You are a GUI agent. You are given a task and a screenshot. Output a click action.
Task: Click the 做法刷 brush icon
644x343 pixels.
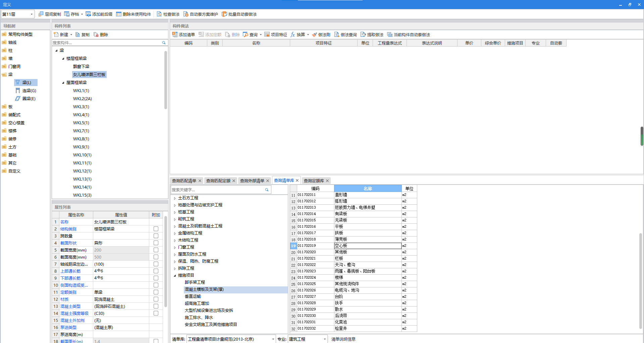(314, 35)
